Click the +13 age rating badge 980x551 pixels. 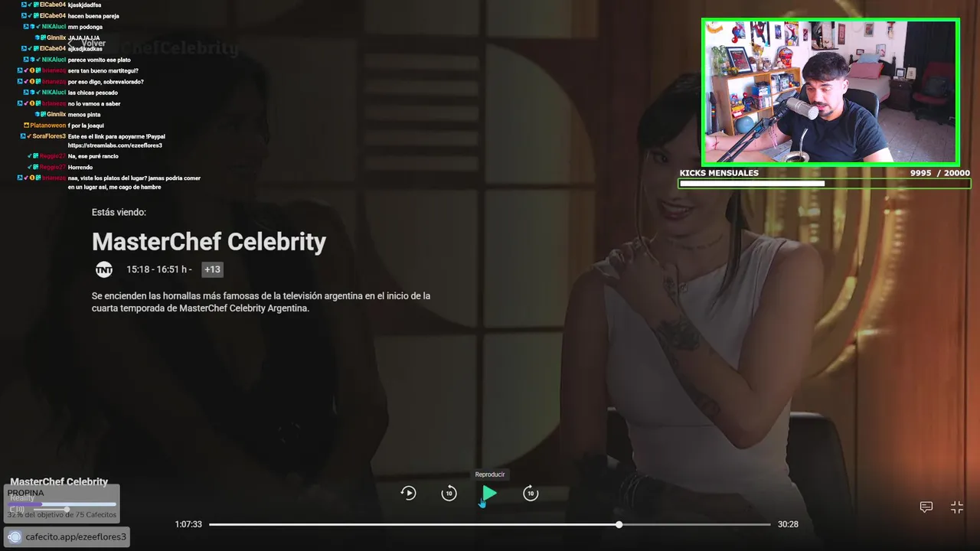(212, 269)
